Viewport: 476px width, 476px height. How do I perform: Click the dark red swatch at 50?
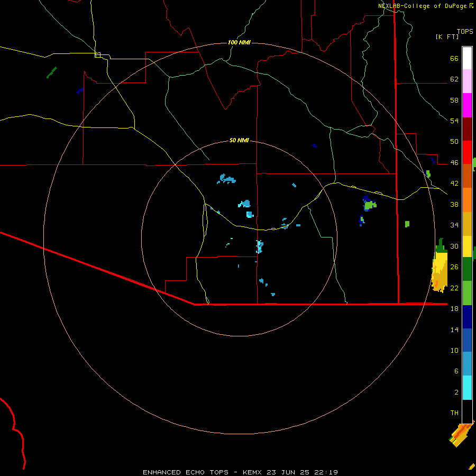[467, 129]
